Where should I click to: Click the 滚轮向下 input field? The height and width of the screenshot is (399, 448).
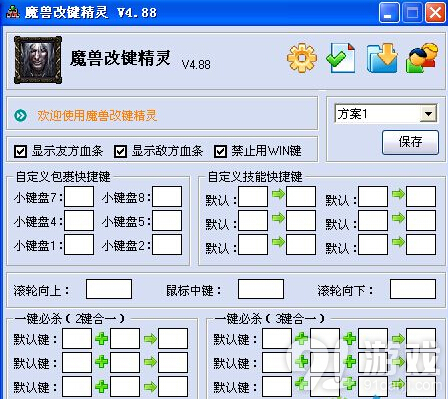413,289
